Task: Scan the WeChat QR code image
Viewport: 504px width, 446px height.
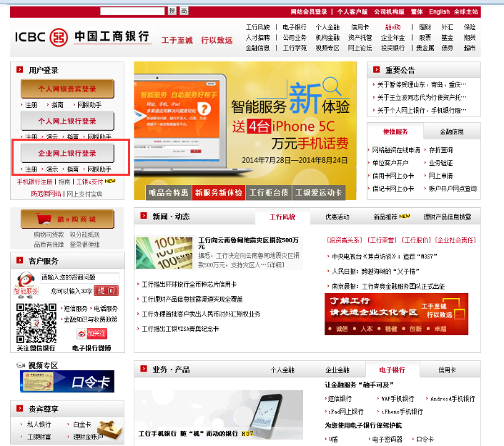Action: (36, 323)
